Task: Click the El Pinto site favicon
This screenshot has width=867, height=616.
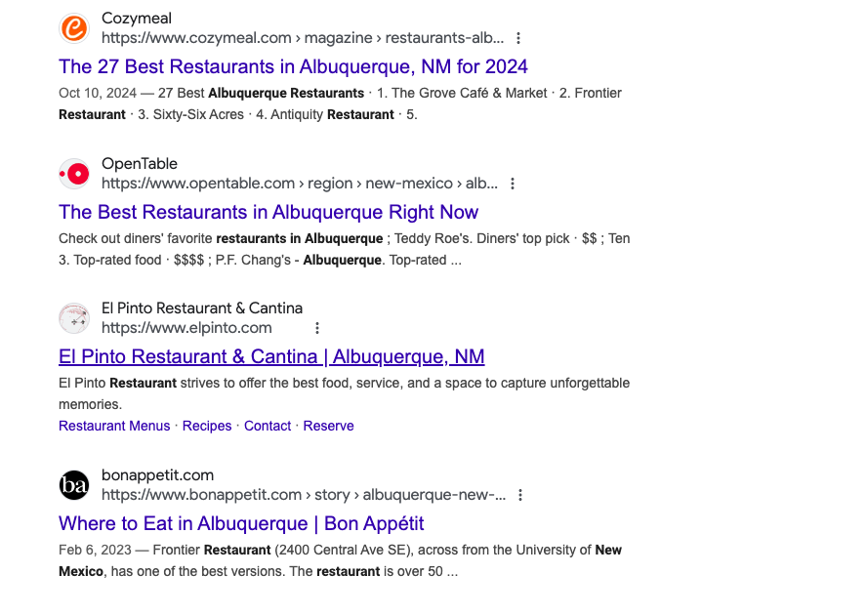Action: [x=74, y=318]
